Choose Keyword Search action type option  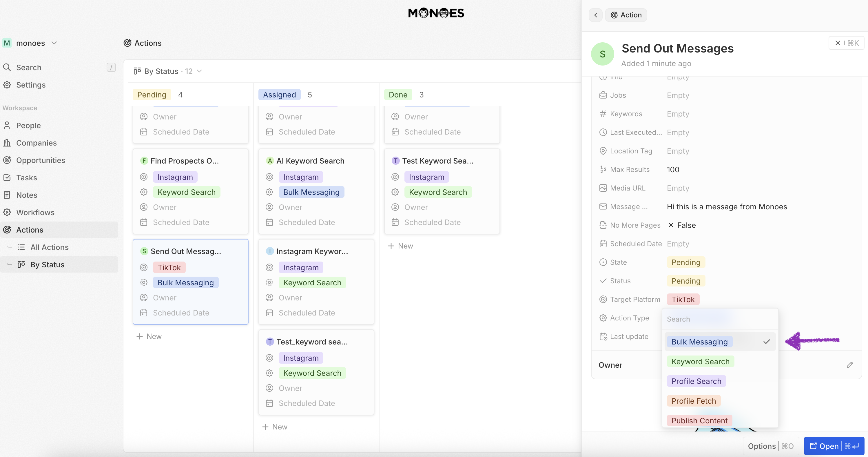tap(700, 361)
